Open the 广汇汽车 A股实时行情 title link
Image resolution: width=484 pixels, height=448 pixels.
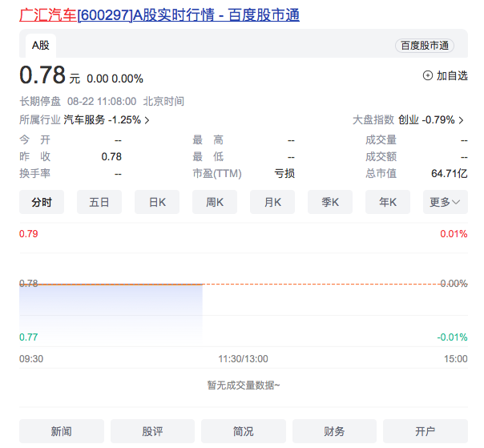coord(159,15)
